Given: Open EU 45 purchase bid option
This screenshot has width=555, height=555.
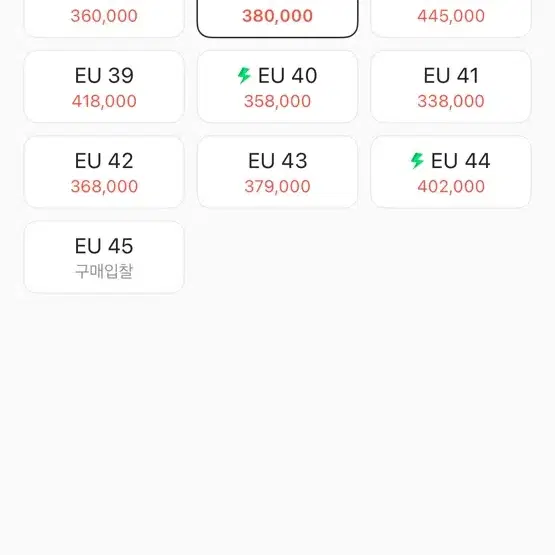Looking at the screenshot, I should click(104, 257).
